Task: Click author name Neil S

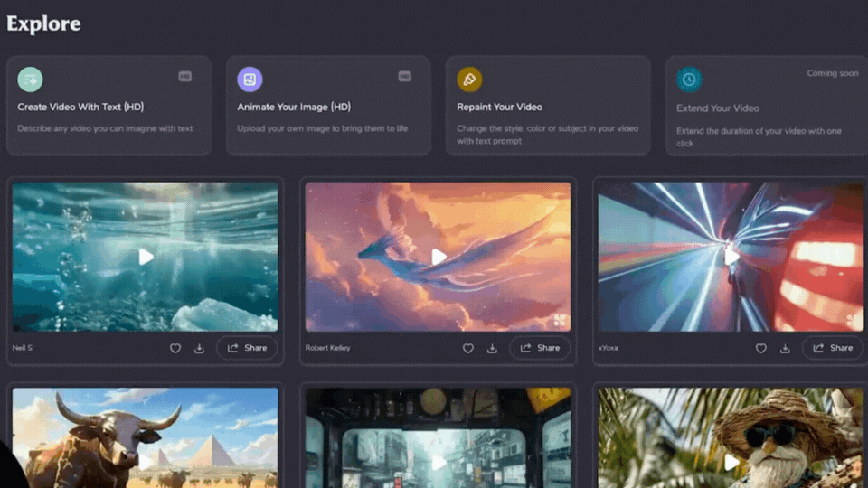Action: [x=22, y=348]
